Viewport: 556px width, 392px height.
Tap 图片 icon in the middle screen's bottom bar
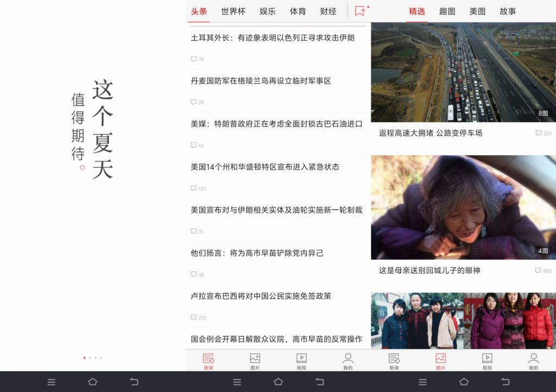255,361
